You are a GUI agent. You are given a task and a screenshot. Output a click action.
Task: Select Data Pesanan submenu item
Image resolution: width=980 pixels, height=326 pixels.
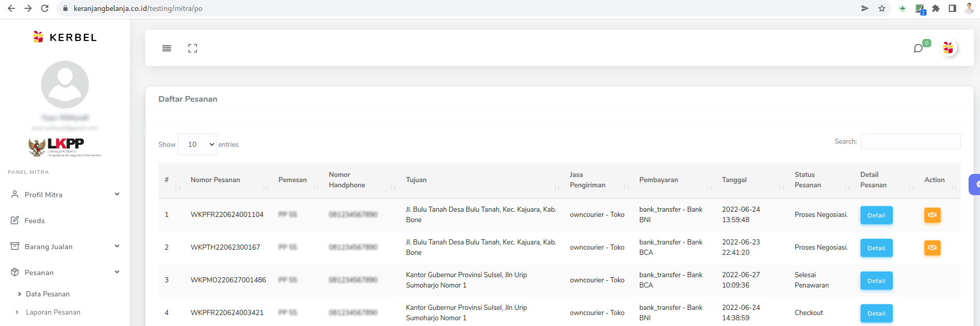click(x=48, y=294)
